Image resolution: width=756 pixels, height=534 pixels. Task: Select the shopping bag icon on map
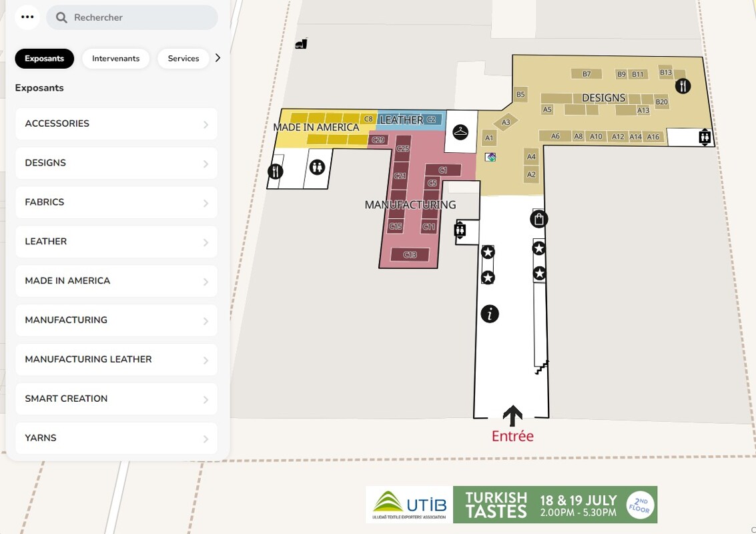point(539,219)
